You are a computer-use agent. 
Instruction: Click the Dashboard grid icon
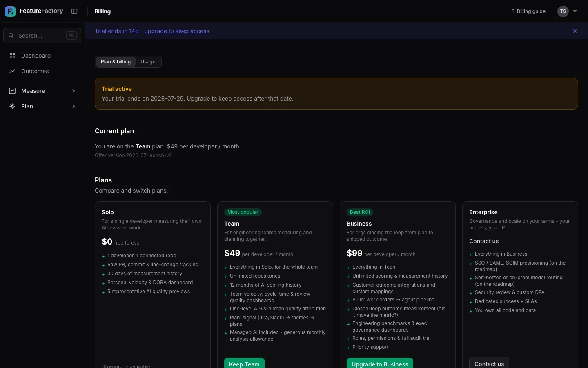12,56
